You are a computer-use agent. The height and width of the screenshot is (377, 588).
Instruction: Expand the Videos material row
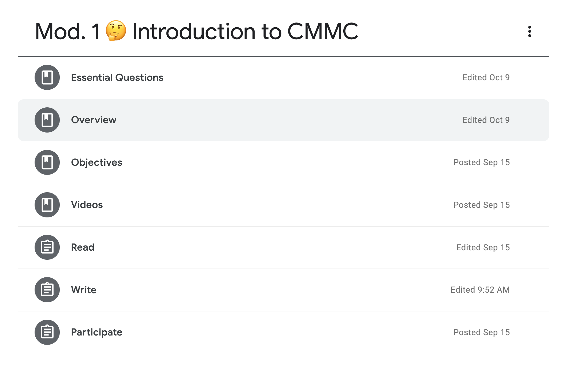click(x=284, y=205)
